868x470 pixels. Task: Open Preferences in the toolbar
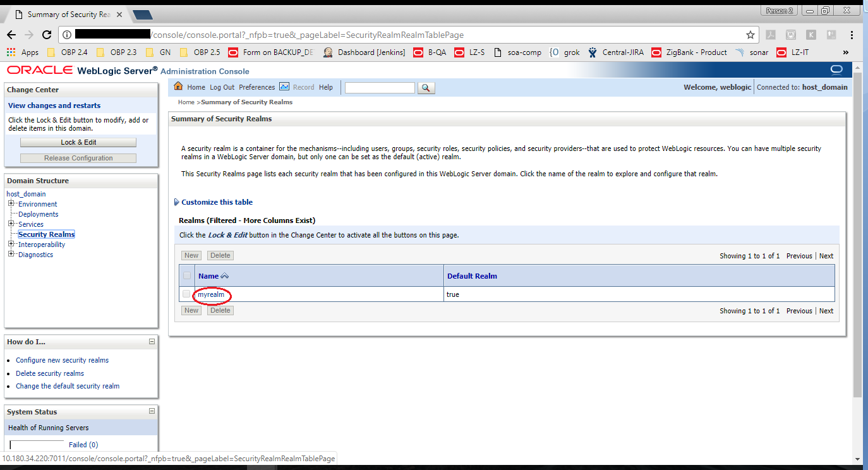[x=256, y=87]
